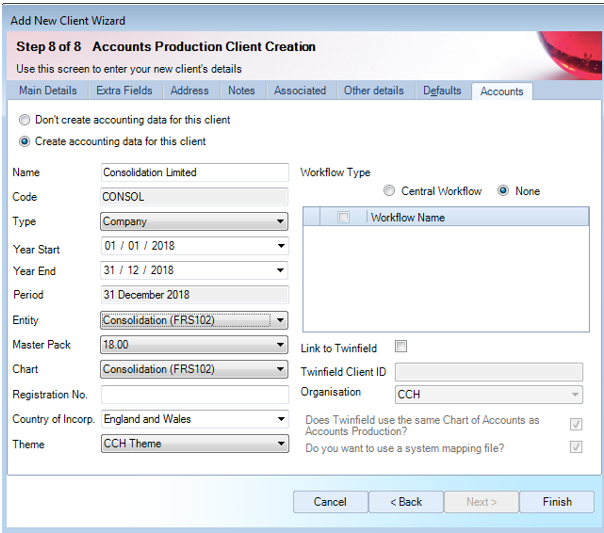Expand the Entity dropdown list
604x533 pixels.
(x=194, y=320)
